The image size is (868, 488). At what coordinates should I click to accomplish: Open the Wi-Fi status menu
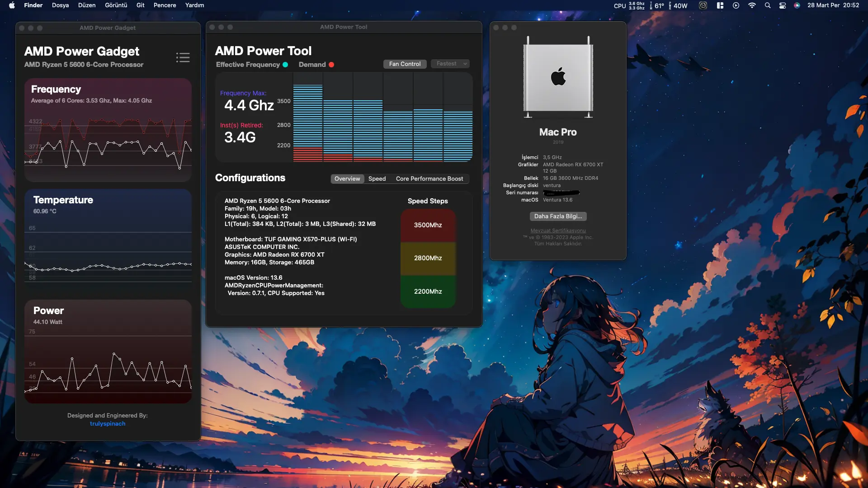(752, 5)
